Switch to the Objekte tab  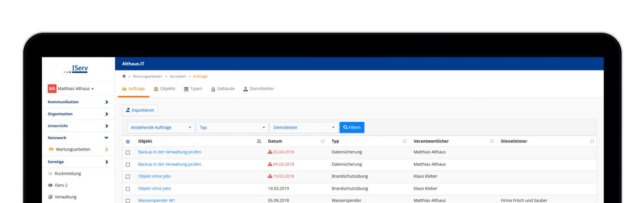[164, 89]
